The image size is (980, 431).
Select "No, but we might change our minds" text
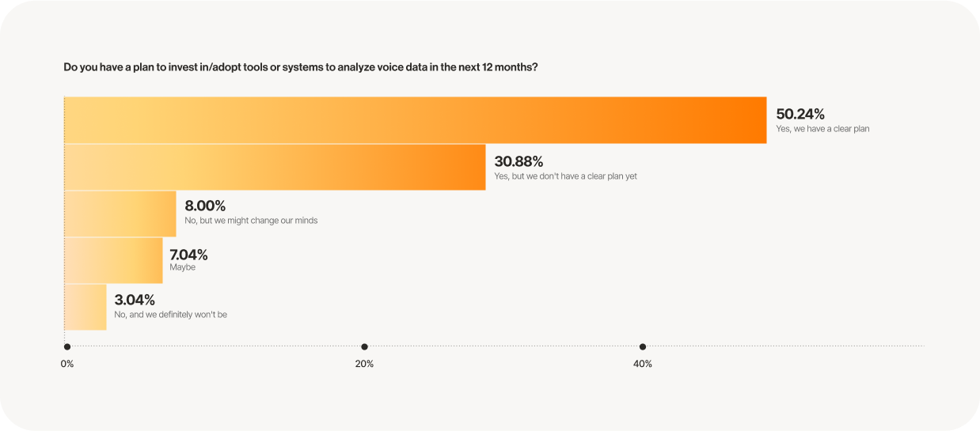tap(251, 221)
